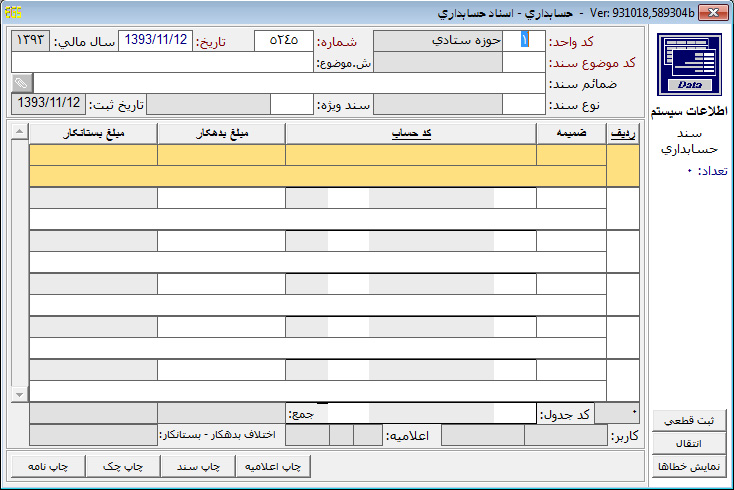Click the کد حساب column header
Viewport: 734px width, 490px height.
(411, 133)
